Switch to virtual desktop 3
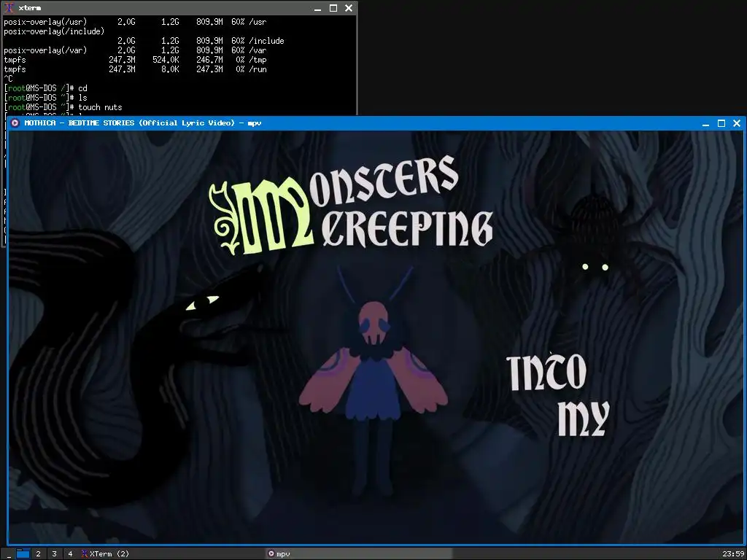 (x=54, y=554)
